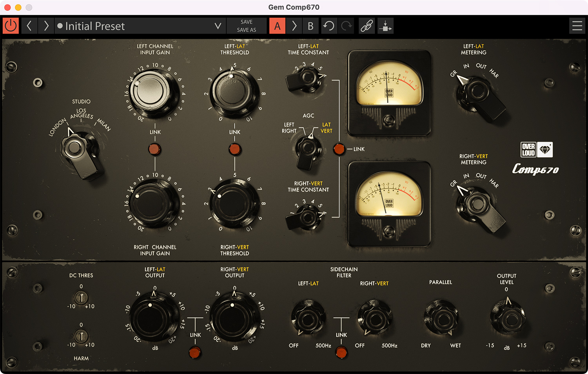This screenshot has width=588, height=374.
Task: Select the A comparison slot
Action: pos(277,26)
